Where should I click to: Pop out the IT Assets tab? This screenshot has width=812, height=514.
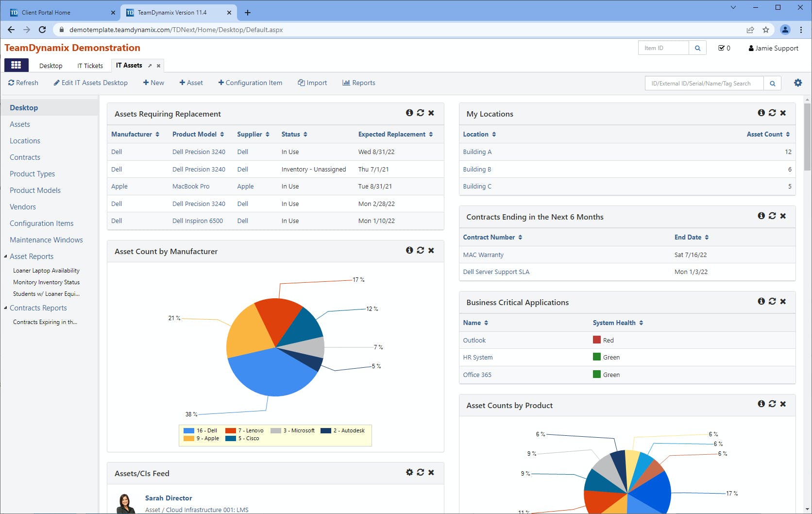(x=150, y=66)
